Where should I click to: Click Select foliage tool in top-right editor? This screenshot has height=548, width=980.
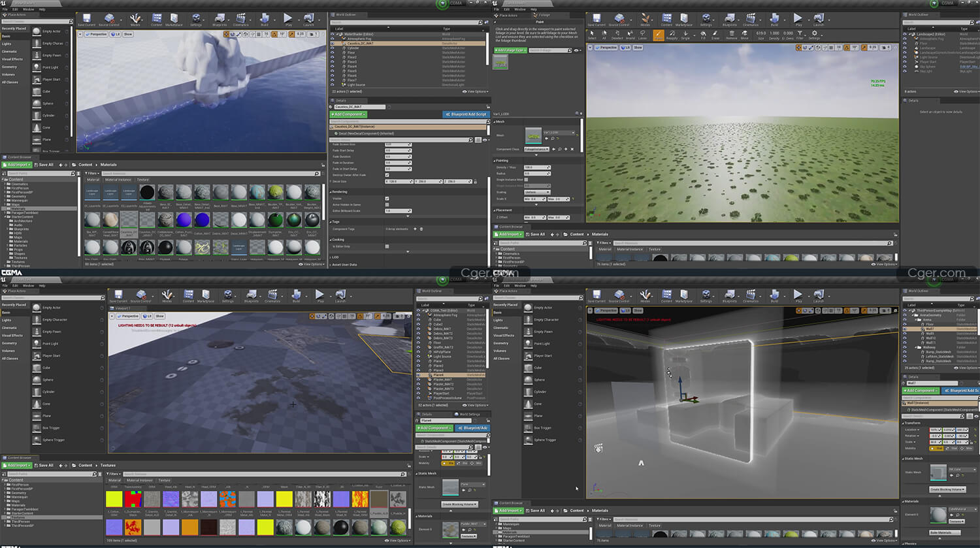(592, 35)
